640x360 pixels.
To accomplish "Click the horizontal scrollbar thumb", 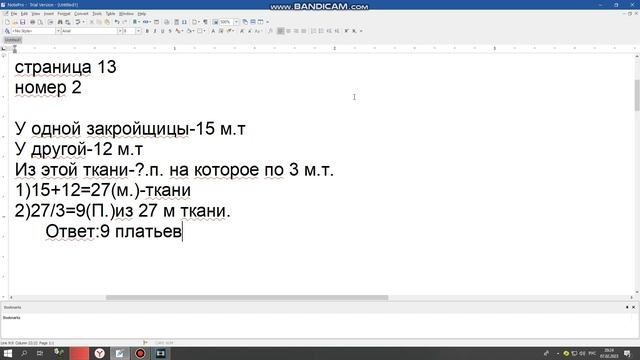I will coord(247,298).
